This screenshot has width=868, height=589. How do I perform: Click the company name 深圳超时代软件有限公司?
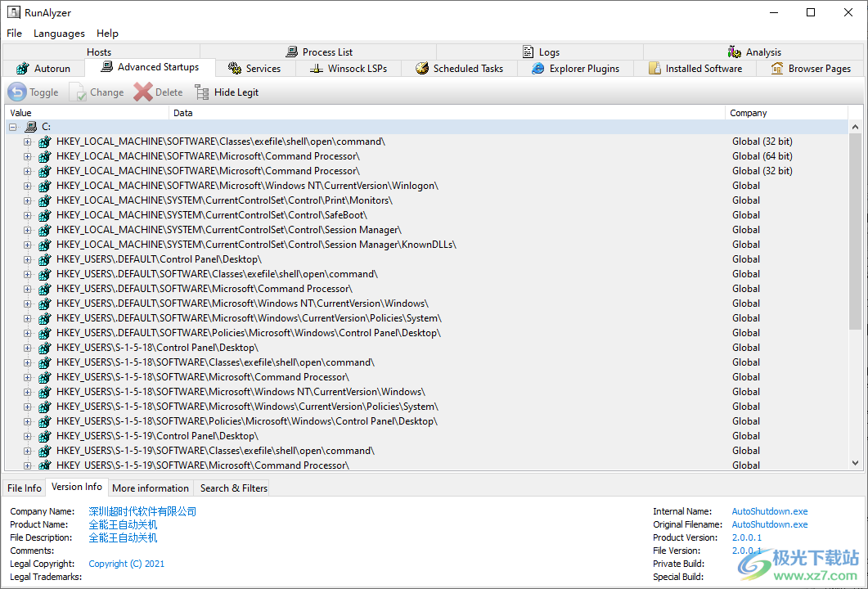click(143, 511)
